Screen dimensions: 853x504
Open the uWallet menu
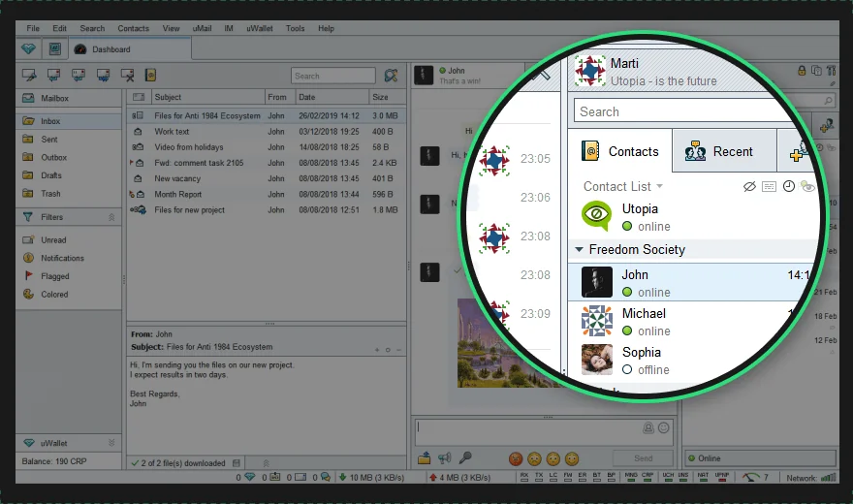coord(260,28)
